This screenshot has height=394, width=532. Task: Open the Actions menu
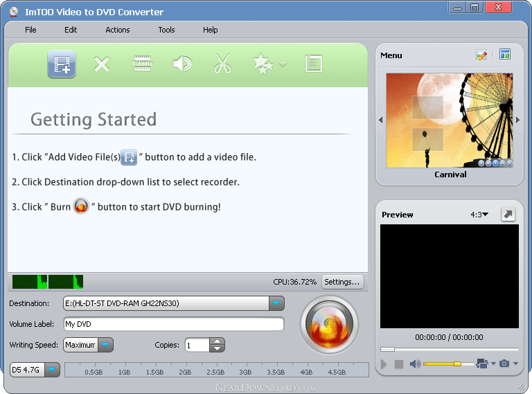(117, 30)
